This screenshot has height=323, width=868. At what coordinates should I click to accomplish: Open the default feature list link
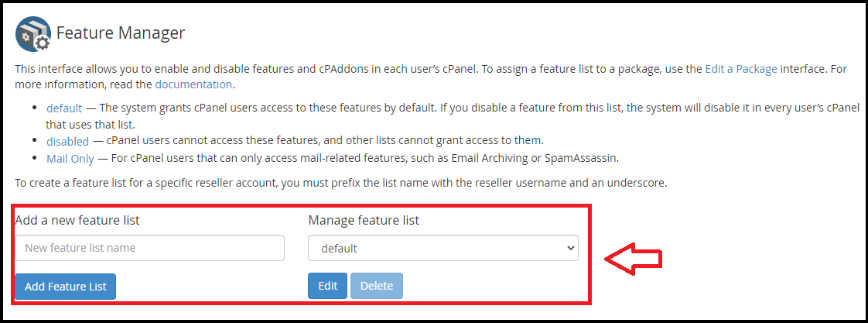tap(64, 108)
